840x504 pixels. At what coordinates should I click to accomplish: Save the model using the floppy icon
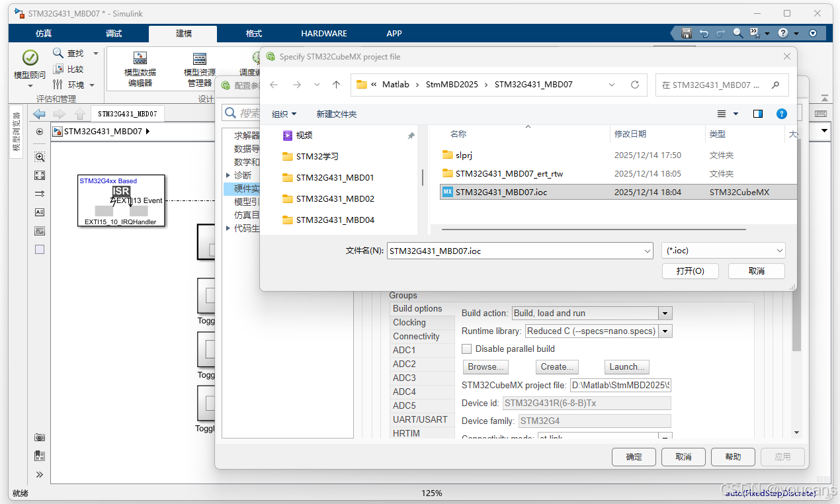[x=687, y=33]
